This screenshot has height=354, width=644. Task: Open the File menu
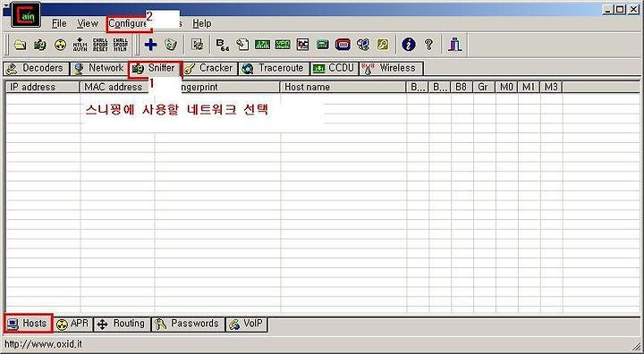pos(59,23)
